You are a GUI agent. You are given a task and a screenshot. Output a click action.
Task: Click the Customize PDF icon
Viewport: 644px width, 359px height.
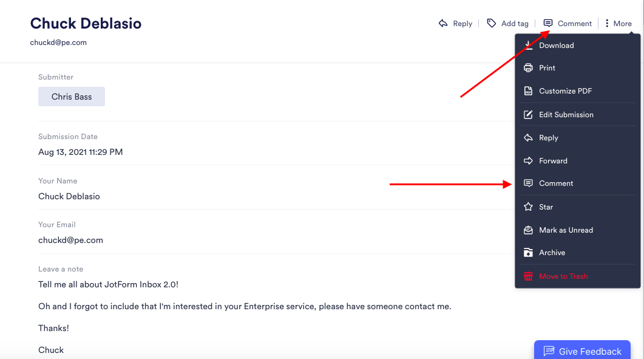528,91
